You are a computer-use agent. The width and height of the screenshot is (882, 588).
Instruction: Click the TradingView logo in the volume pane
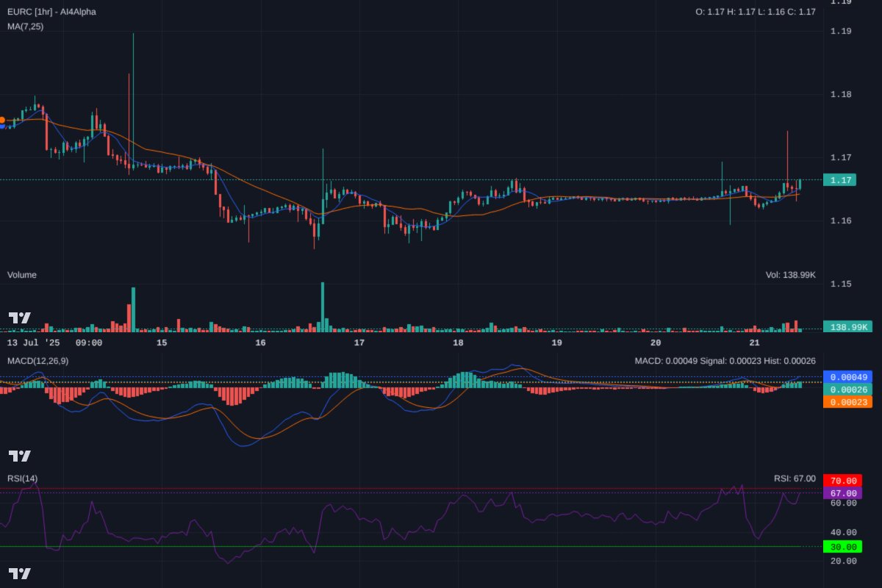tap(20, 318)
